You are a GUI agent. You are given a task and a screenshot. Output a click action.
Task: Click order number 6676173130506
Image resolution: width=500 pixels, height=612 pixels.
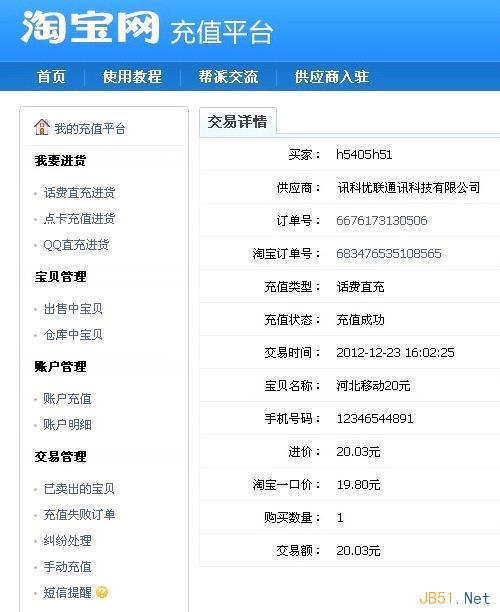coord(382,221)
